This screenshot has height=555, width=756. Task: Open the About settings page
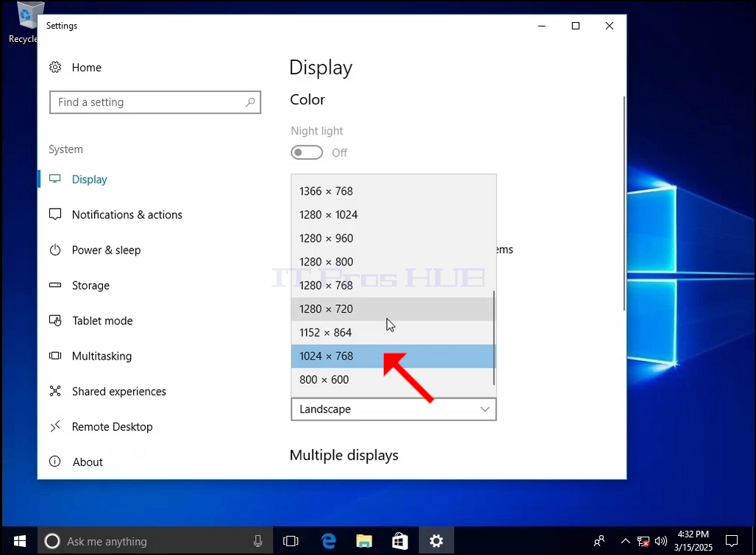(x=88, y=462)
